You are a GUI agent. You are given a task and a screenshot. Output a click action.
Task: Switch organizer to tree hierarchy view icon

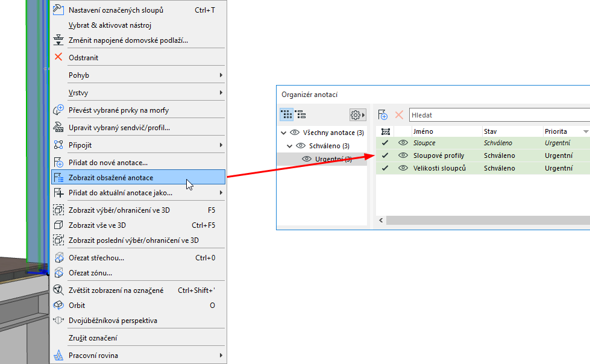300,115
